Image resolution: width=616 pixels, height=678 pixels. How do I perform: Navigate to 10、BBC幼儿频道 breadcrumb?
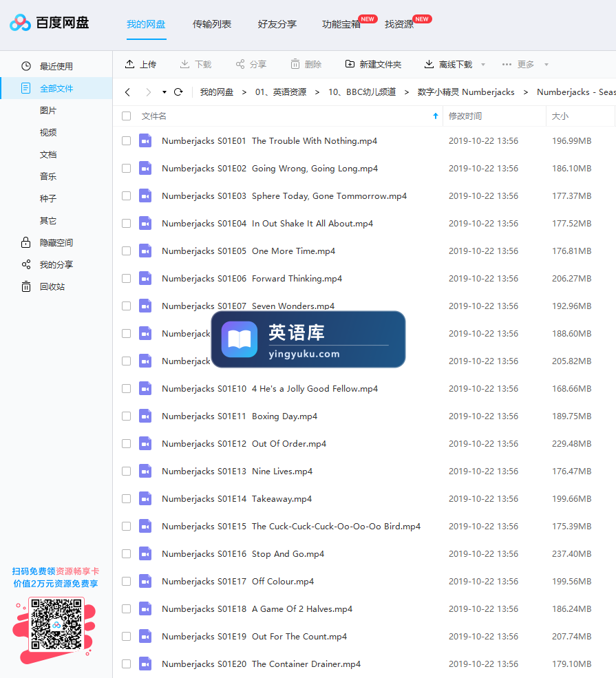tap(362, 92)
